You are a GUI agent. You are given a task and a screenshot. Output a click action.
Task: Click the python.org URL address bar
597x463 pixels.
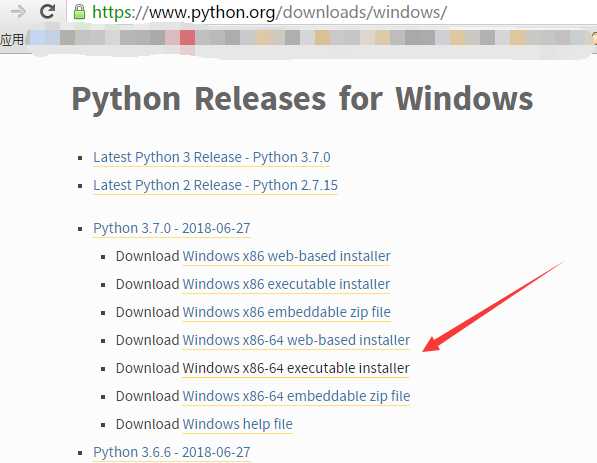pos(331,12)
